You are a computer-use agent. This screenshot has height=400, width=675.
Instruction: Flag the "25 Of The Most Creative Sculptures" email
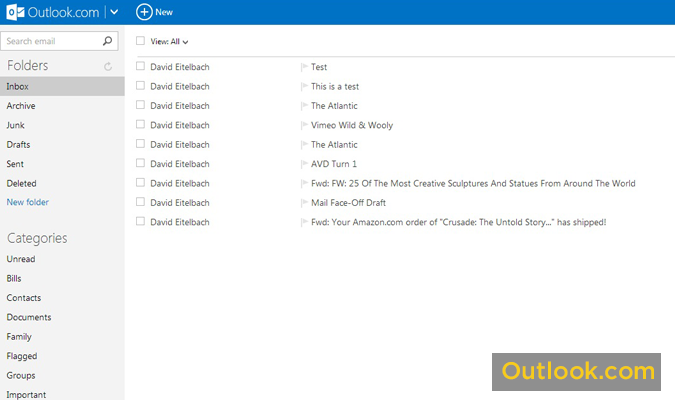tap(304, 183)
